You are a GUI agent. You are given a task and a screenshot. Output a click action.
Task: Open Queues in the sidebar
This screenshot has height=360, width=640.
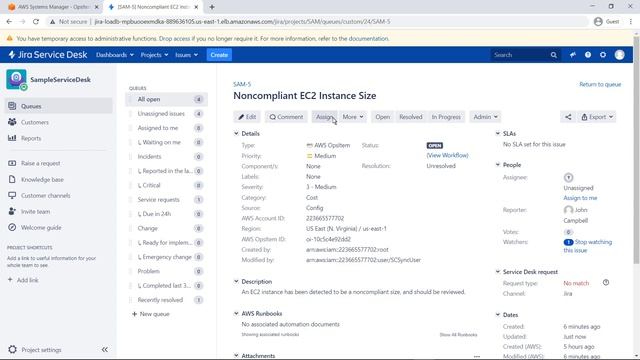[58, 106]
